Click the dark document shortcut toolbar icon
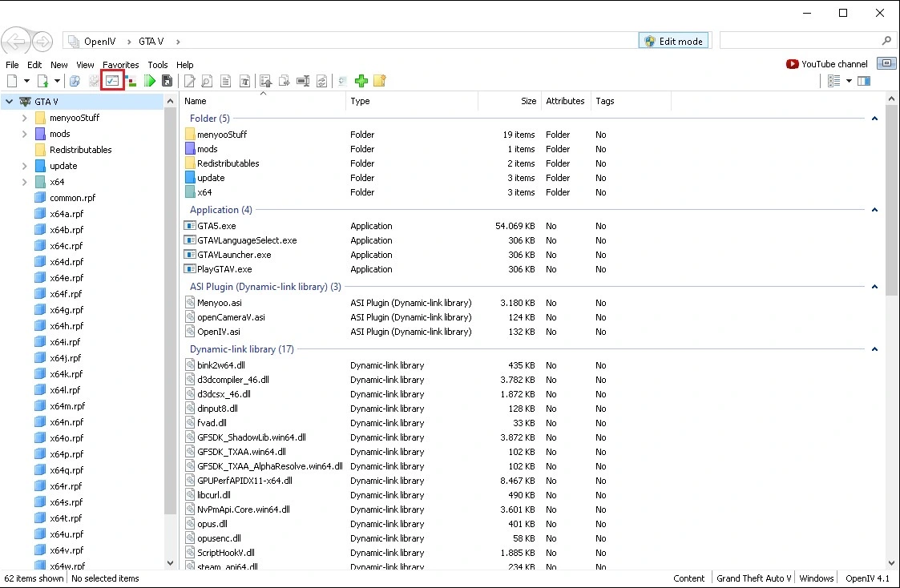The image size is (900, 588). (167, 81)
